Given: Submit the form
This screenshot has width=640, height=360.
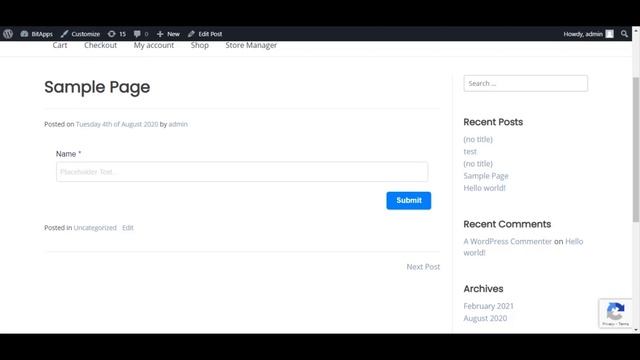Looking at the screenshot, I should 409,200.
